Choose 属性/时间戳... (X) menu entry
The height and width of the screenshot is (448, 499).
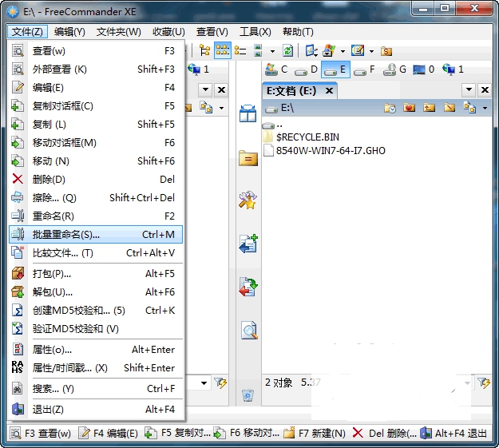tap(96, 368)
